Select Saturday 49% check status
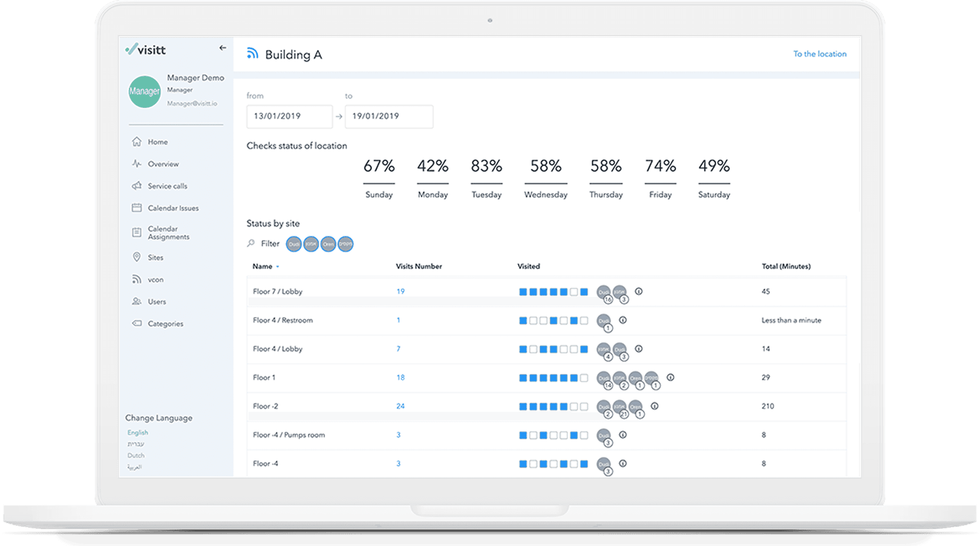 (x=714, y=178)
